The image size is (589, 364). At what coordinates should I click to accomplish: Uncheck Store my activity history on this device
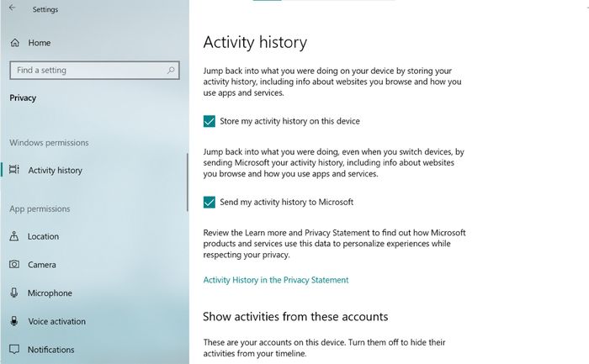pos(210,122)
